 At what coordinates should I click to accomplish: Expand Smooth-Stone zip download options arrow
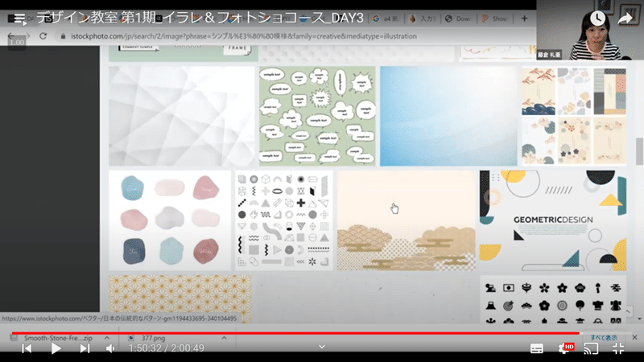click(x=107, y=338)
